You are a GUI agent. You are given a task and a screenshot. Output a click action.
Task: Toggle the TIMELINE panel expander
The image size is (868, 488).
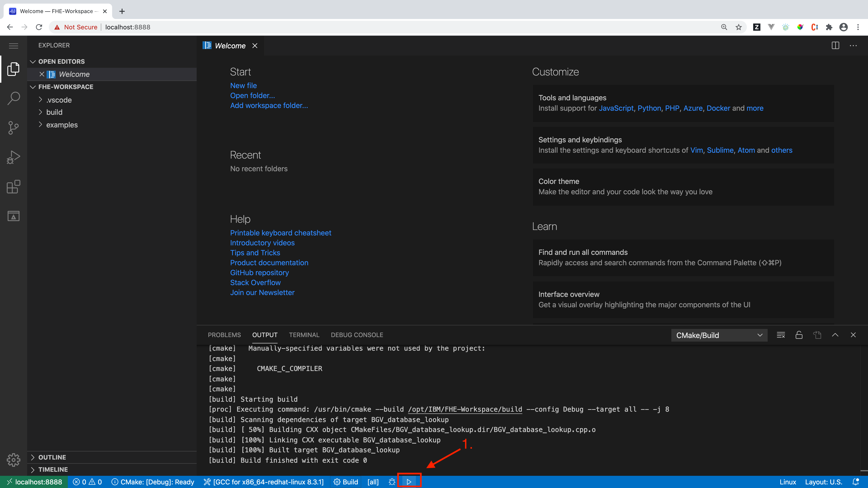pos(34,469)
